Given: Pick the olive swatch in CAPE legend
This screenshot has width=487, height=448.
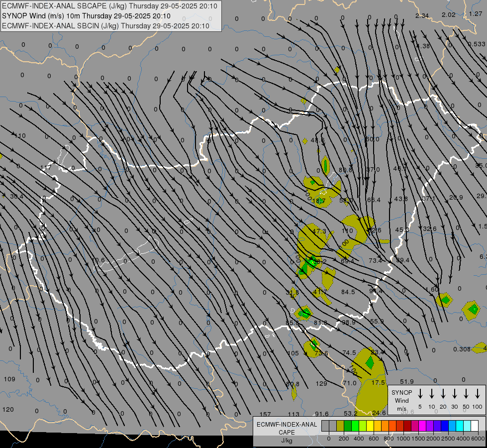Looking at the screenshot, I should 340,426.
